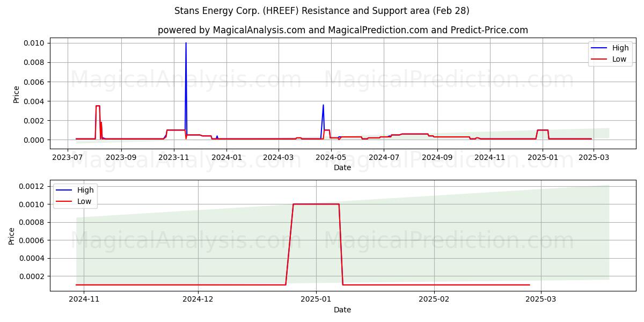This screenshot has width=644, height=322.
Task: Click 'Low' in the bottom chart legend
Action: tap(84, 201)
